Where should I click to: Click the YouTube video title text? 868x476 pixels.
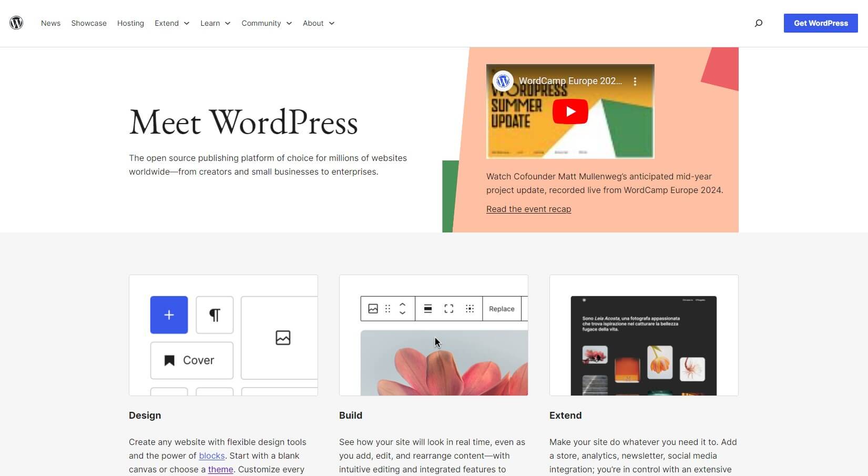[x=570, y=81]
